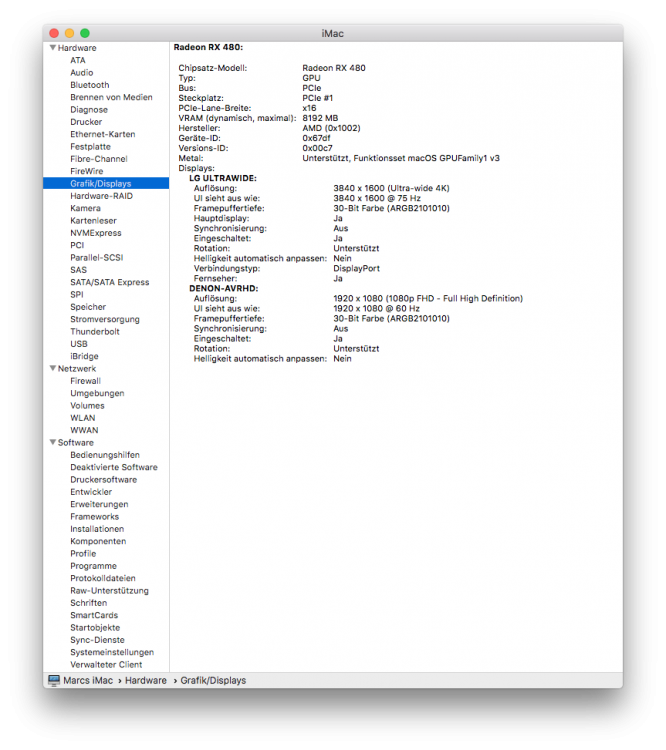The height and width of the screenshot is (750, 666).
Task: Open Hardware-RAID entry
Action: click(101, 196)
